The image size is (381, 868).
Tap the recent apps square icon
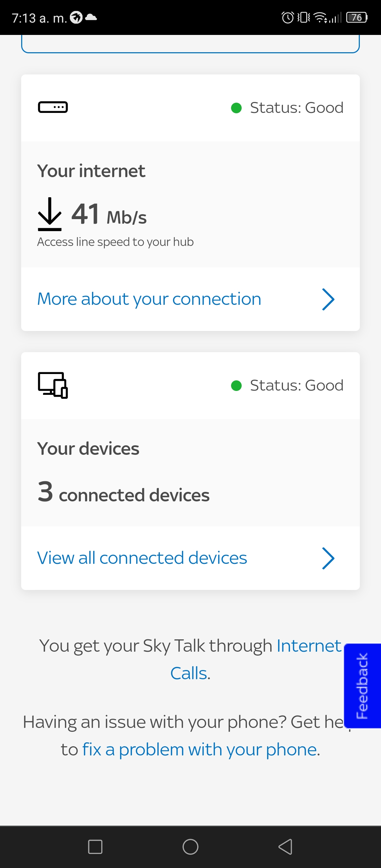(95, 846)
